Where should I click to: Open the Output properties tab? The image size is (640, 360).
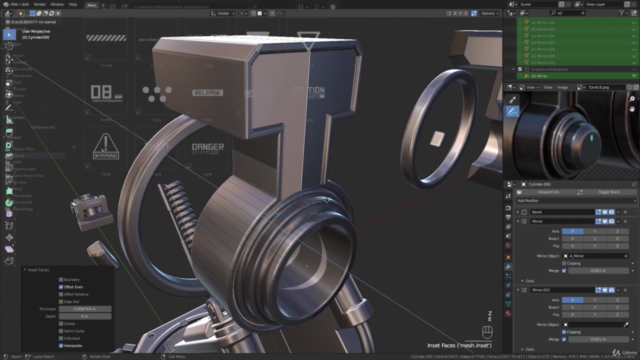(508, 217)
